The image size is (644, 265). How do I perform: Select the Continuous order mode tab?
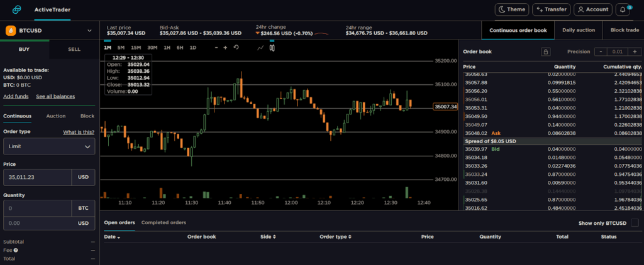[17, 116]
